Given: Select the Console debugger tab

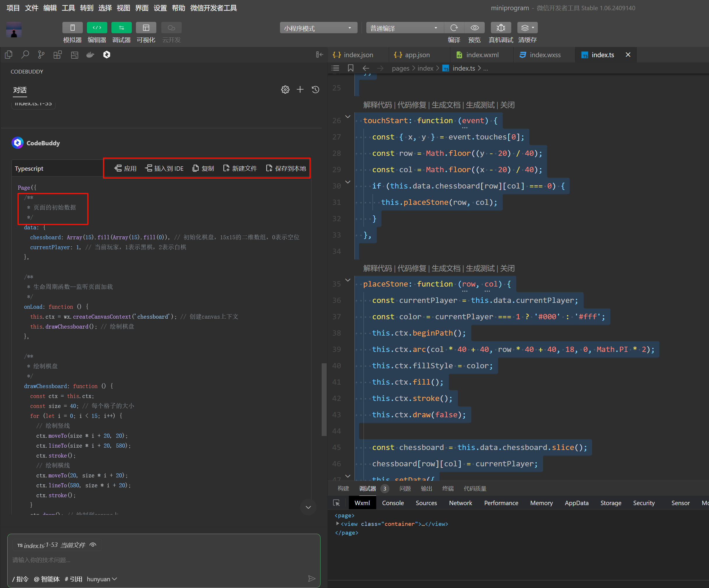Looking at the screenshot, I should tap(393, 503).
